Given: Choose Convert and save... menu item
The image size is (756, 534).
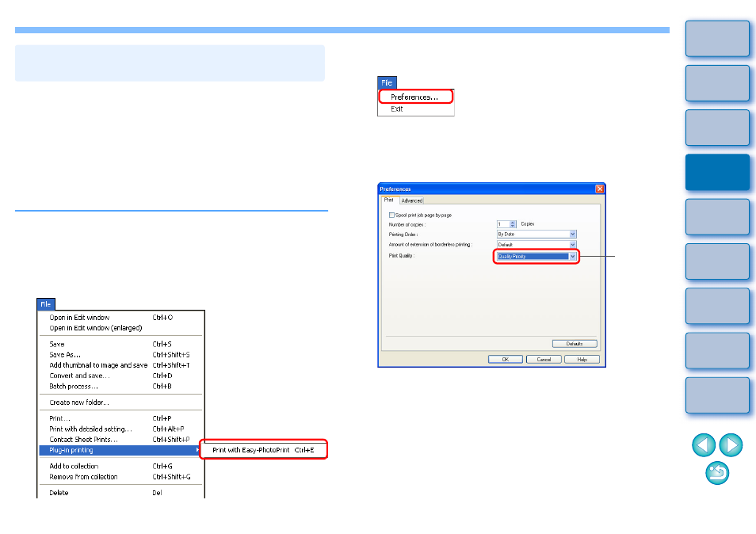Looking at the screenshot, I should pos(121,376).
